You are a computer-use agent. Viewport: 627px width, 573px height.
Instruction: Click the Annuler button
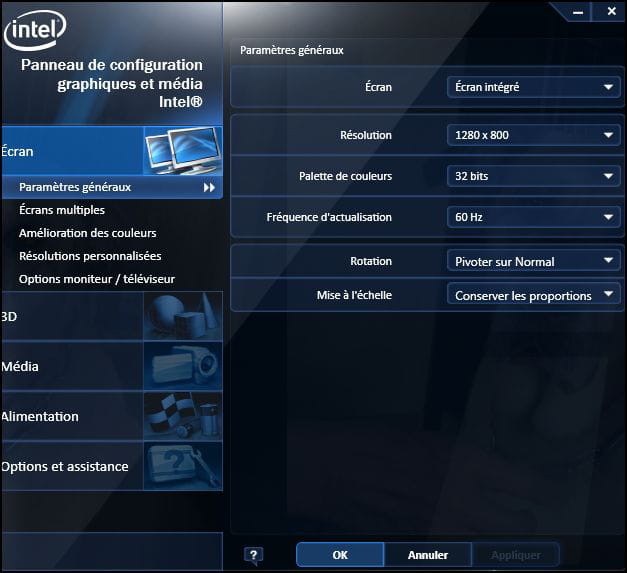click(x=428, y=555)
